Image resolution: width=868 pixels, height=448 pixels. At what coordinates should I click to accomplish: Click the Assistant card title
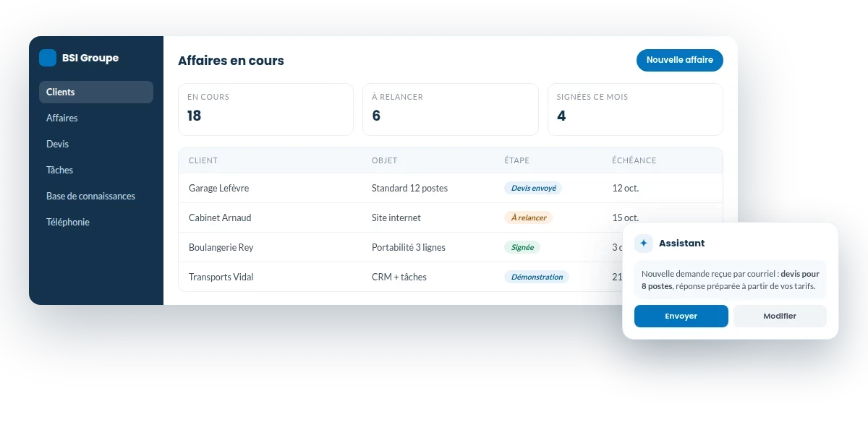pos(681,244)
